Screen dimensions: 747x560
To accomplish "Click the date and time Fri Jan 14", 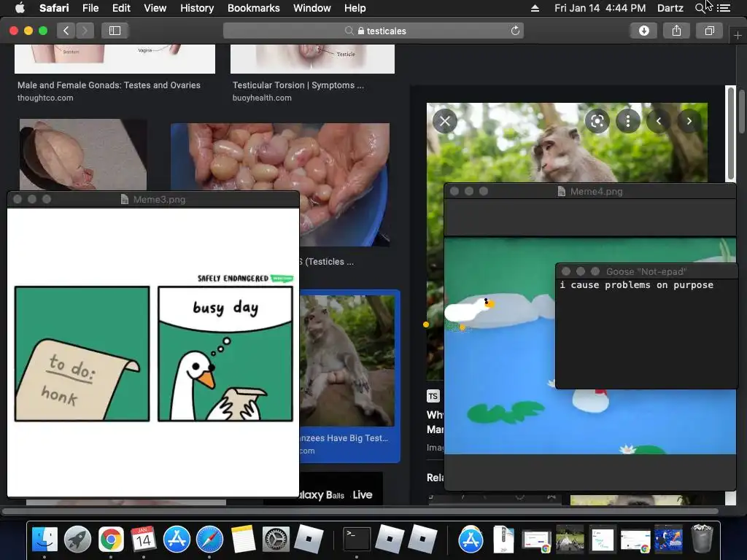I will pyautogui.click(x=600, y=8).
